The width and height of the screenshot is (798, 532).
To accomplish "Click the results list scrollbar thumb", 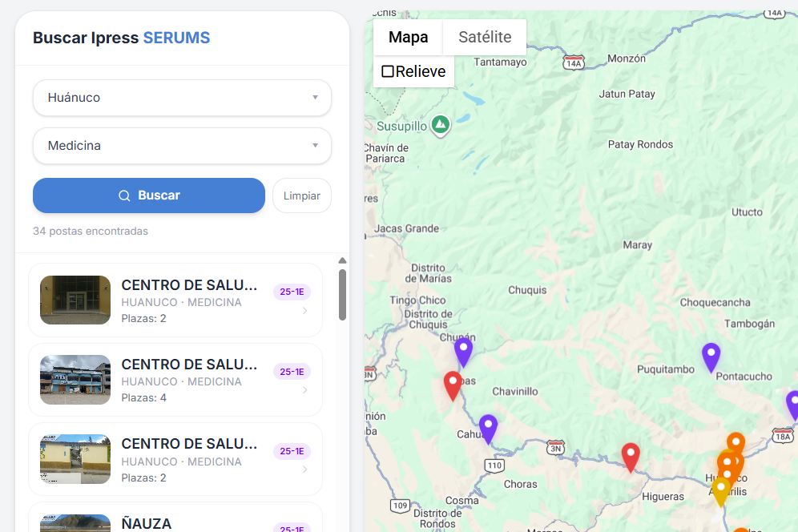I will [342, 295].
